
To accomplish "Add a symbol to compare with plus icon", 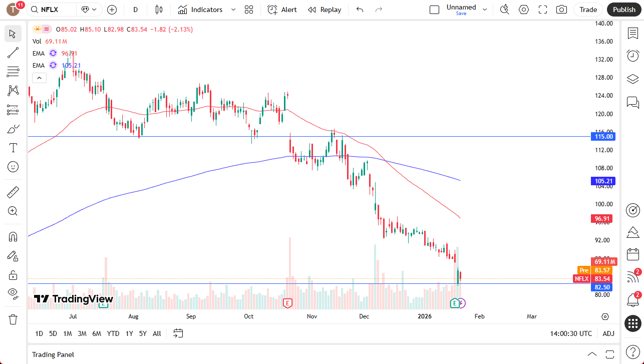I will (112, 10).
